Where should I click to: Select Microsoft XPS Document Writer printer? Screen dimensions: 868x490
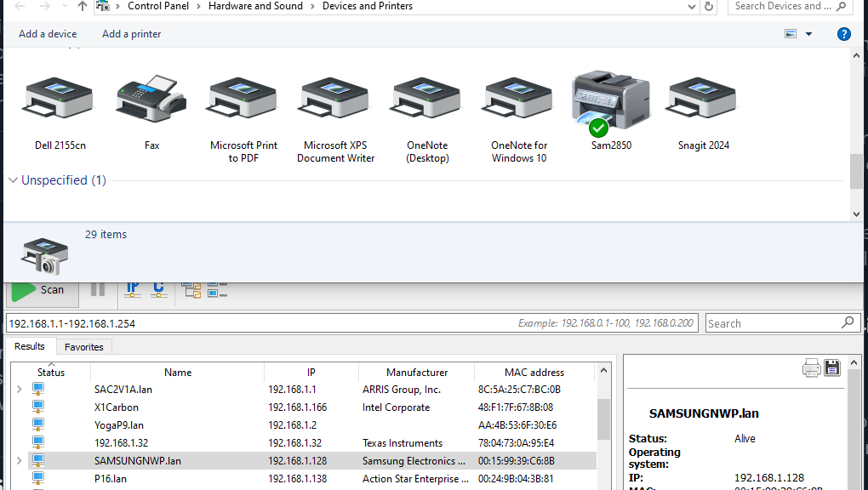tap(334, 98)
